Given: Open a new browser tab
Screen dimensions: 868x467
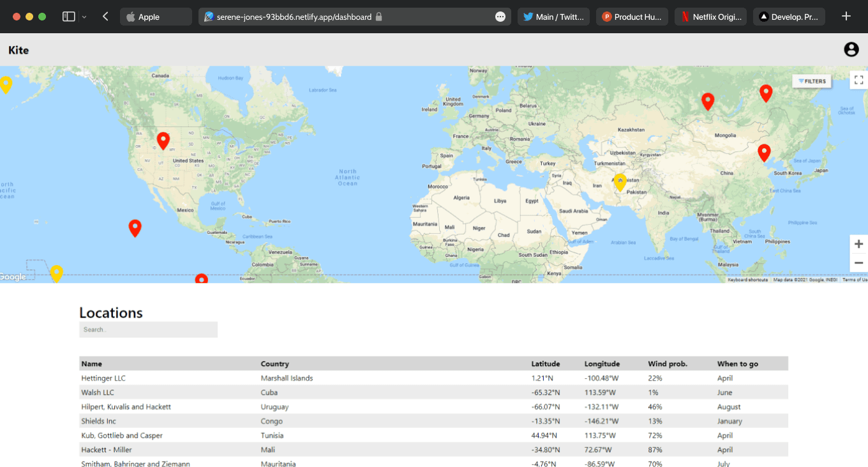Looking at the screenshot, I should point(846,17).
